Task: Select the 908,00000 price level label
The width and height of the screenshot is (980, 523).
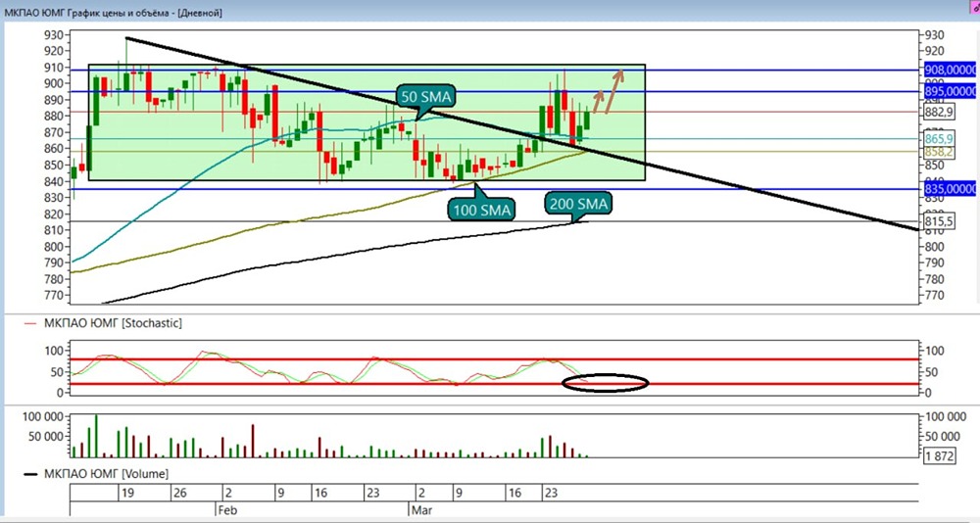Action: (950, 70)
